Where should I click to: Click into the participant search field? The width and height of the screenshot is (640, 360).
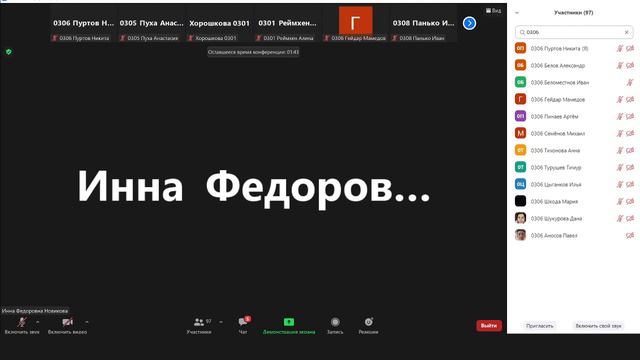point(574,32)
